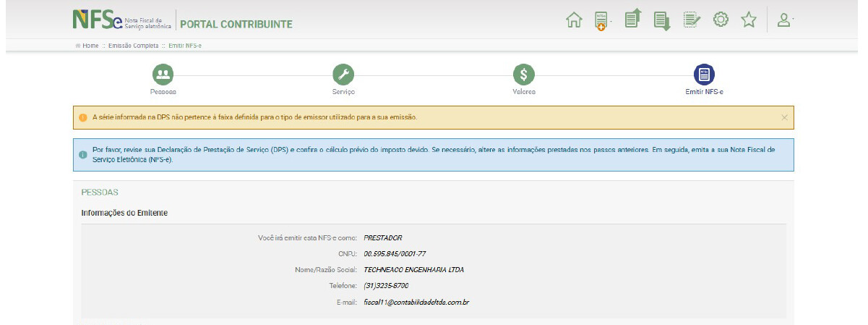Open the new NFS-e emission icon
The image size is (868, 325).
pos(600,21)
